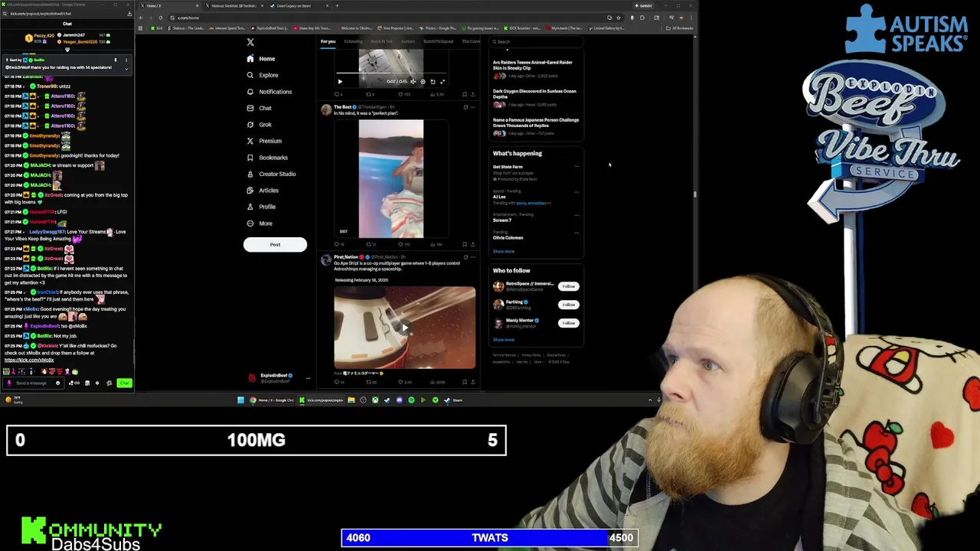Open more options for Olivia Coleman trend

tap(577, 233)
